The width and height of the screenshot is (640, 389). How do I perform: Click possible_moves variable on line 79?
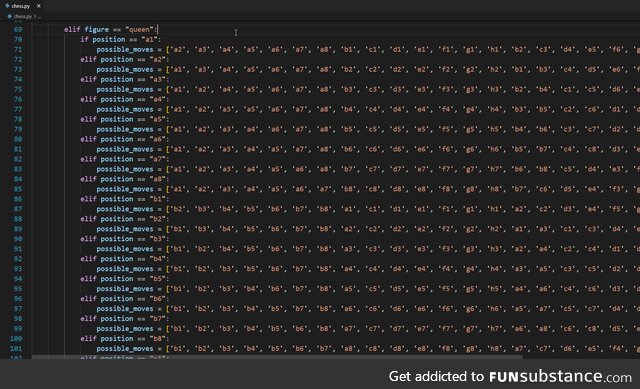point(124,129)
